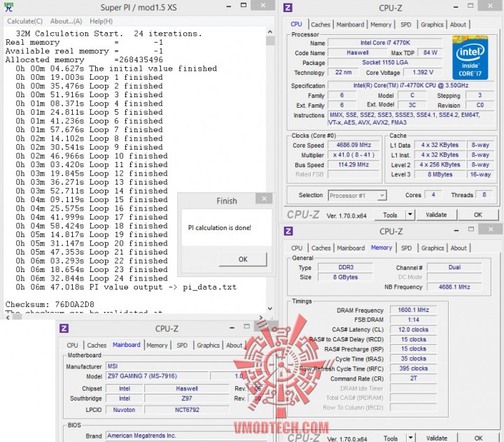504x442 pixels.
Task: Switch to Caches tab in top CPU-Z window
Action: 321,24
